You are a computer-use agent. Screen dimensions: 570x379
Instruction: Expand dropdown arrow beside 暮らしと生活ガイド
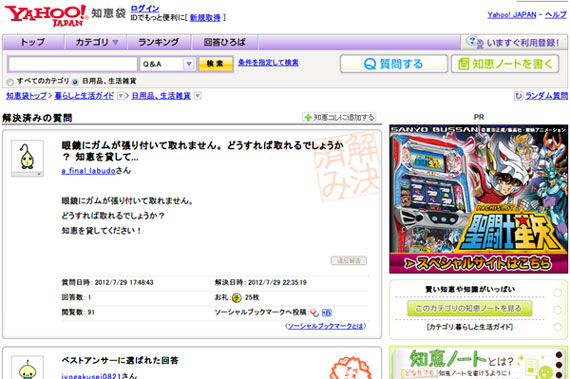point(120,96)
